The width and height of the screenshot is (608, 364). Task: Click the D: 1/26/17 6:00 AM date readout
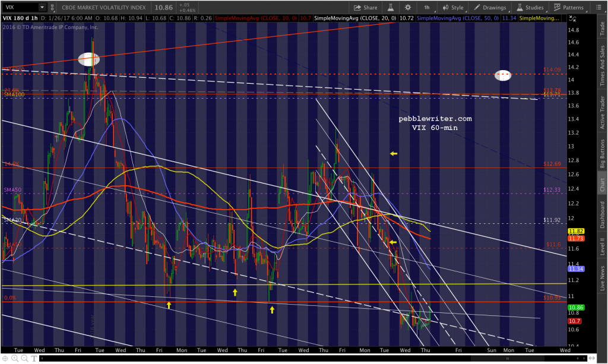(x=66, y=18)
